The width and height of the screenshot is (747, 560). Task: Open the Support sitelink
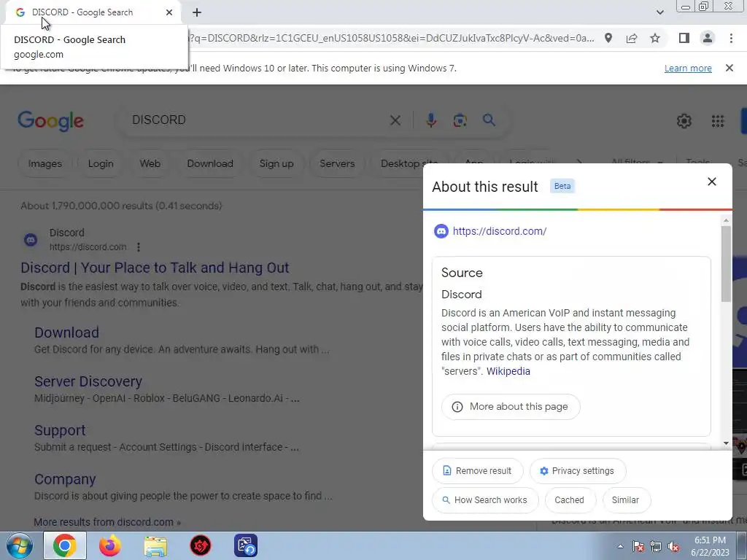[x=60, y=430]
